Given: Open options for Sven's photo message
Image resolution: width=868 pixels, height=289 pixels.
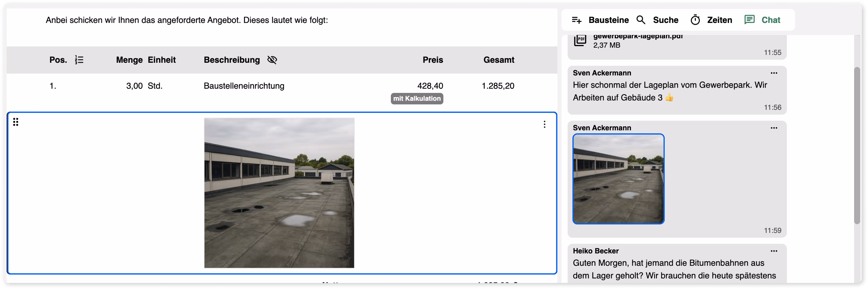Looking at the screenshot, I should tap(774, 128).
